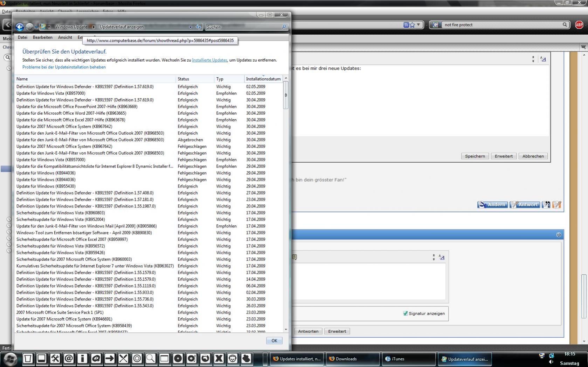Sort list by Installationsdatum column header
The image size is (588, 367).
click(263, 79)
